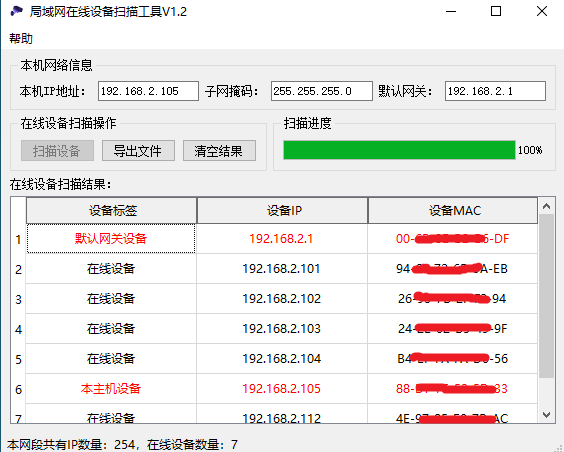Click the 设备IP column header

(x=282, y=210)
